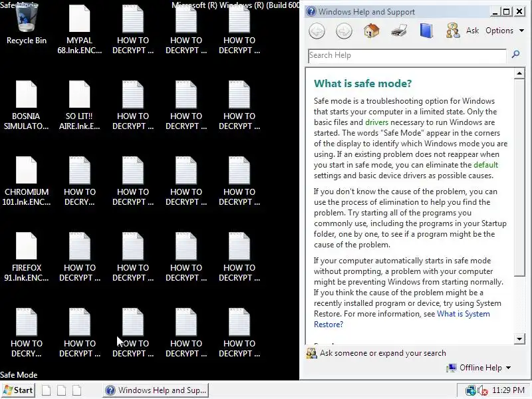The height and width of the screenshot is (399, 532).
Task: Select the CHROMIUM 101.lnk.ENC file icon
Action: (x=26, y=181)
